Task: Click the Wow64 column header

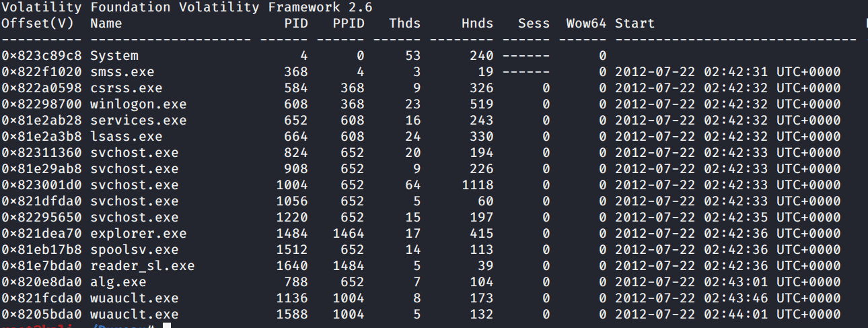Action: click(586, 24)
